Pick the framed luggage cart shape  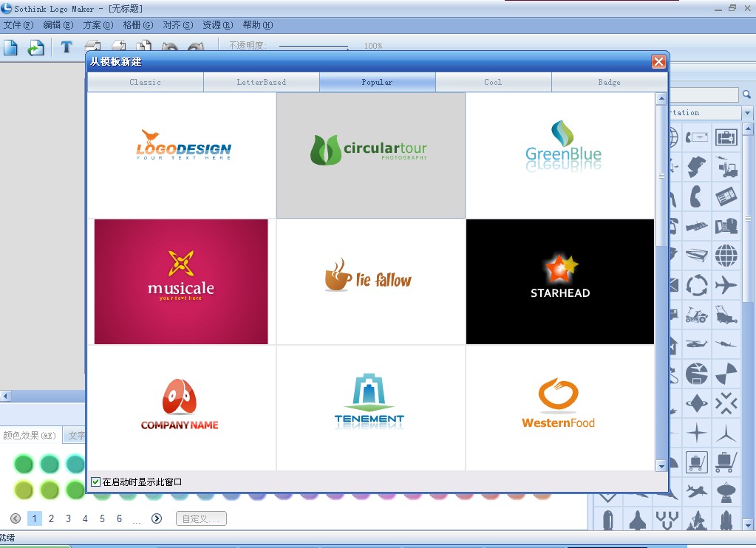click(x=697, y=462)
